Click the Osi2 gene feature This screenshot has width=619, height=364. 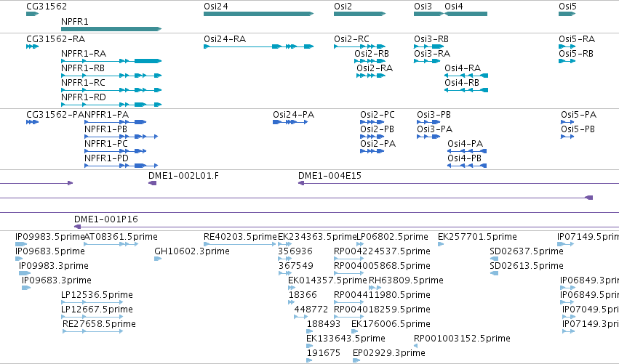pos(359,14)
